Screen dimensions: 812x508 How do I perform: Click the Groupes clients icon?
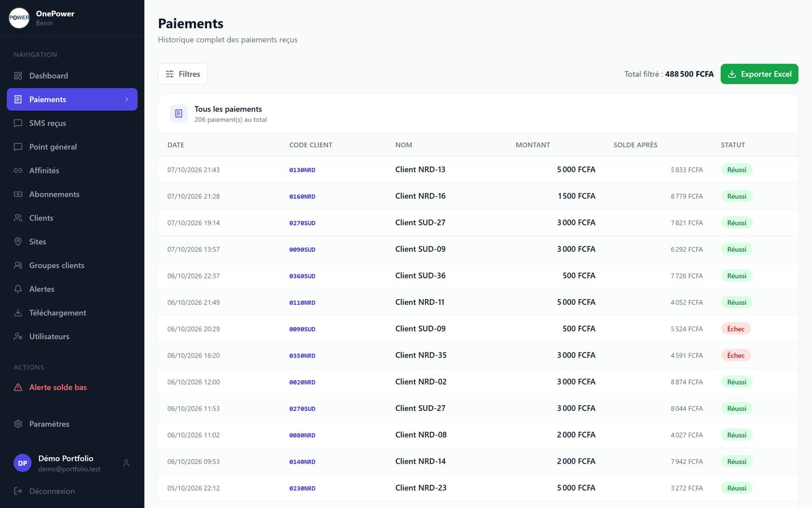click(18, 265)
